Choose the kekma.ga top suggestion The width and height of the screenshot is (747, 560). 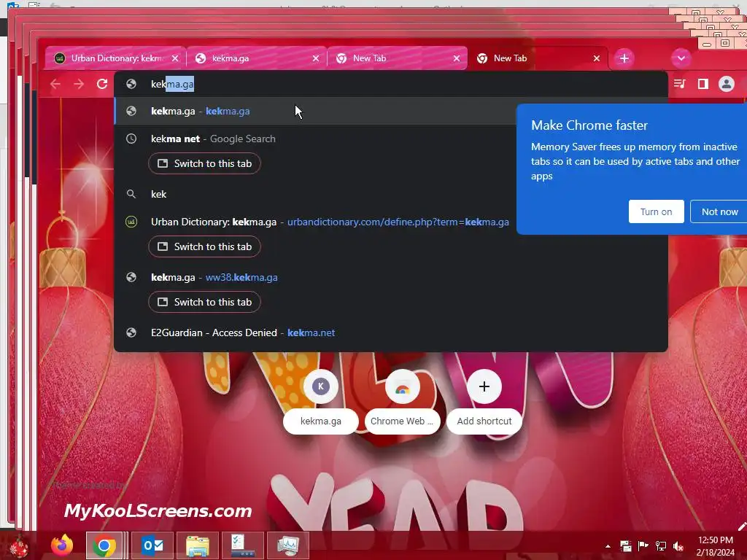pyautogui.click(x=314, y=112)
